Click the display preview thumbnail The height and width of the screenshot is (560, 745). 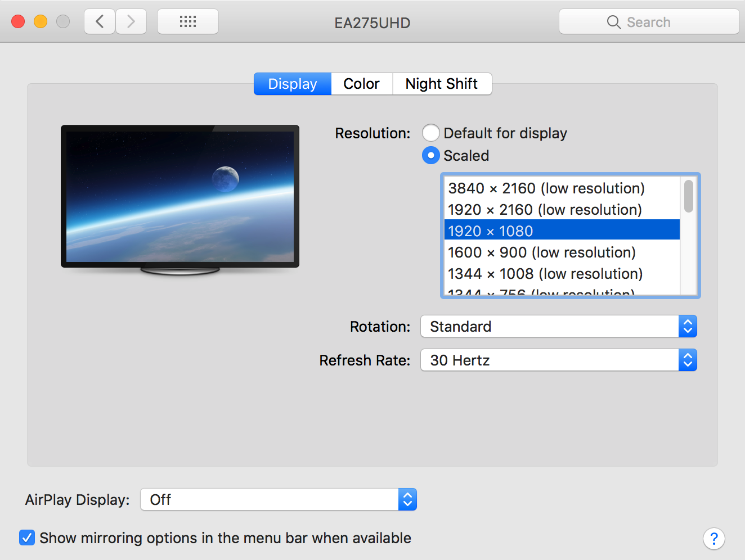(x=180, y=200)
